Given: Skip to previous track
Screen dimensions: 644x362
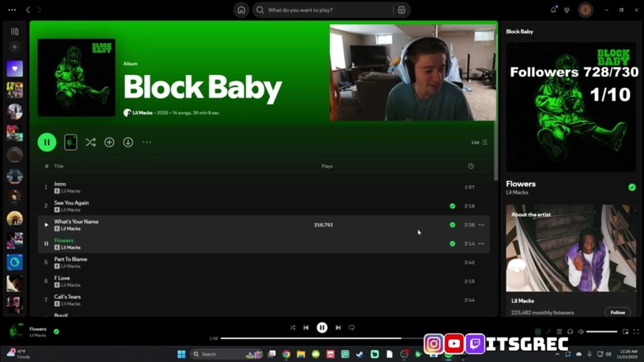Looking at the screenshot, I should point(306,327).
